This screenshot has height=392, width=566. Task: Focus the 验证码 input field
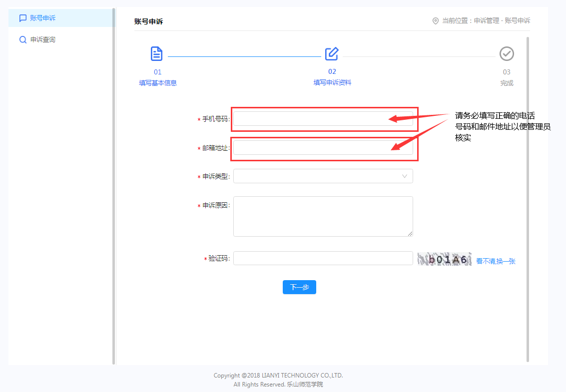click(x=323, y=258)
